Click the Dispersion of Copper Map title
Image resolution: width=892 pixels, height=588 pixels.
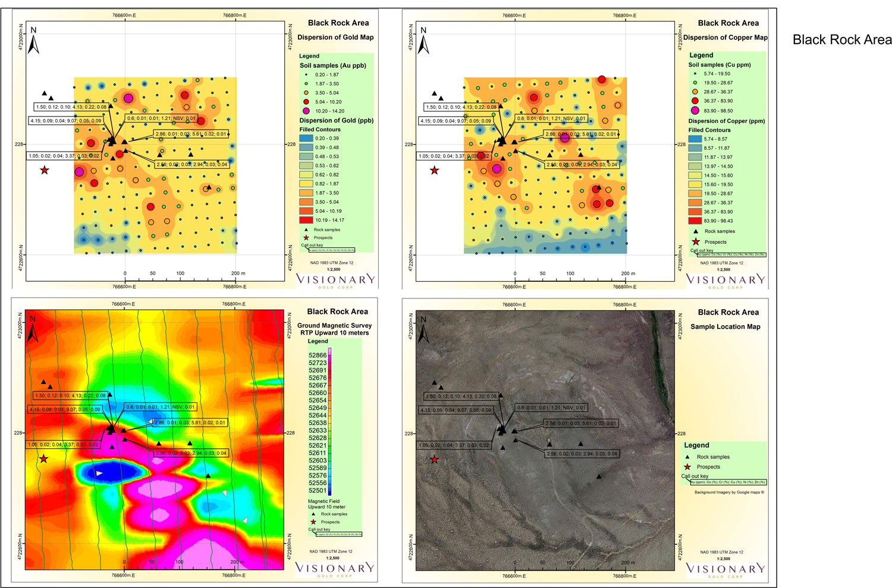tap(725, 37)
